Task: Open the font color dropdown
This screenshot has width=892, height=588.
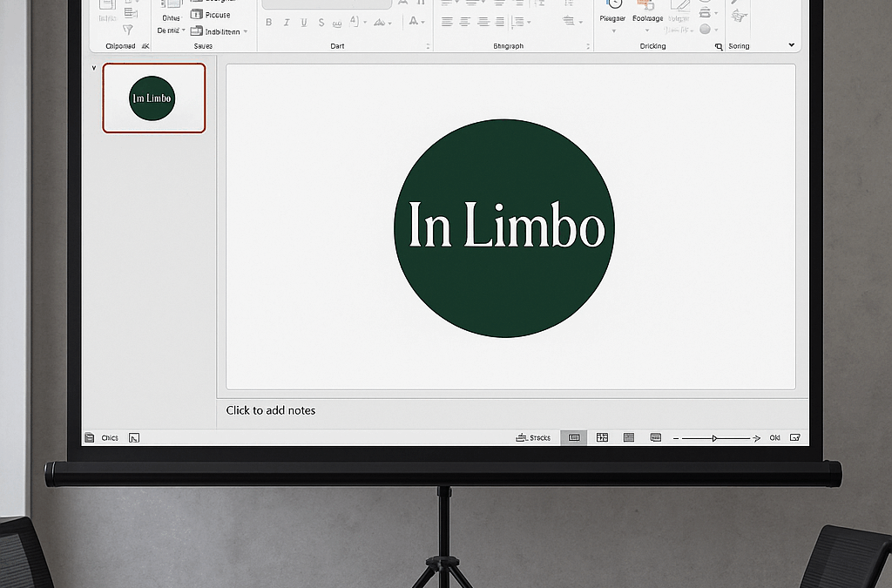Action: [x=416, y=22]
